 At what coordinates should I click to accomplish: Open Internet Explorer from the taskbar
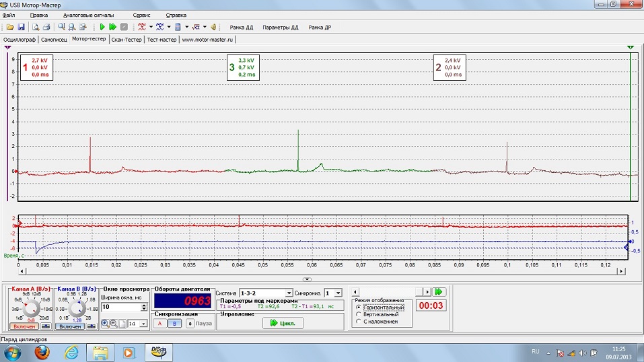click(x=71, y=353)
